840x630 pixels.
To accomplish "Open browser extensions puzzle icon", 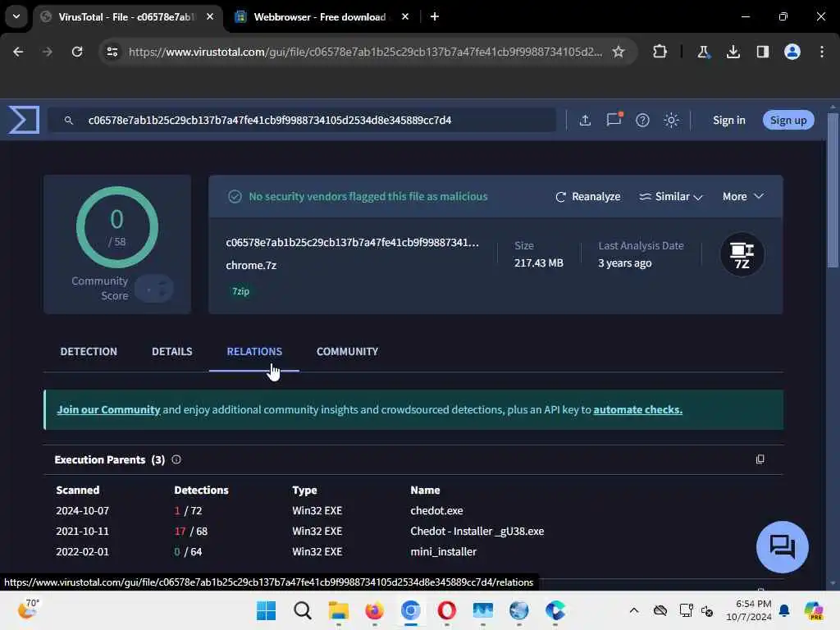I will coord(660,52).
